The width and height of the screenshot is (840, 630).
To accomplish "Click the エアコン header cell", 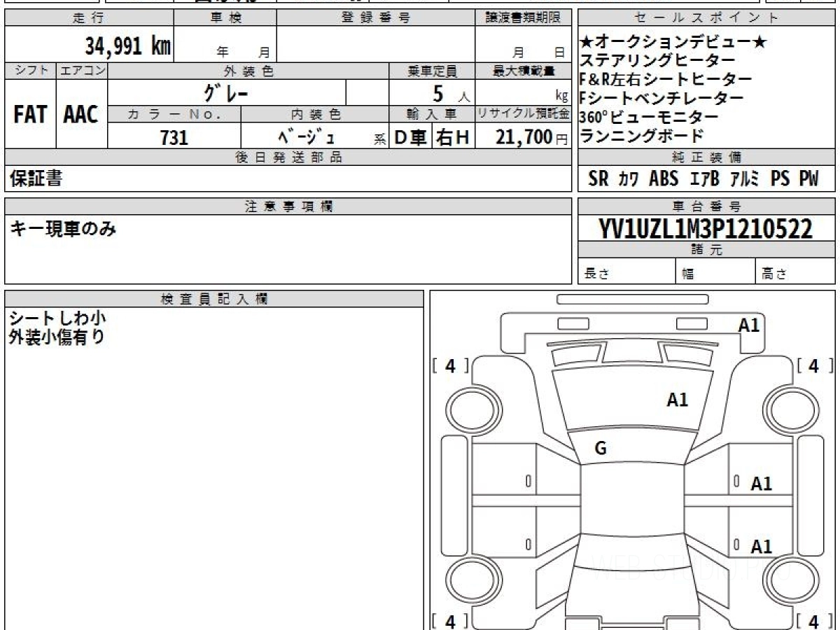I will tap(83, 71).
